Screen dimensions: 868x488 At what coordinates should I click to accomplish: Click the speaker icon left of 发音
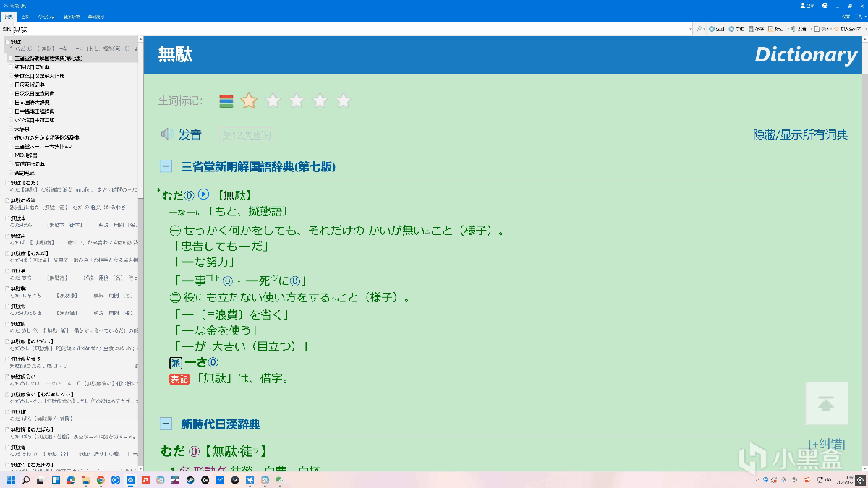(x=166, y=134)
